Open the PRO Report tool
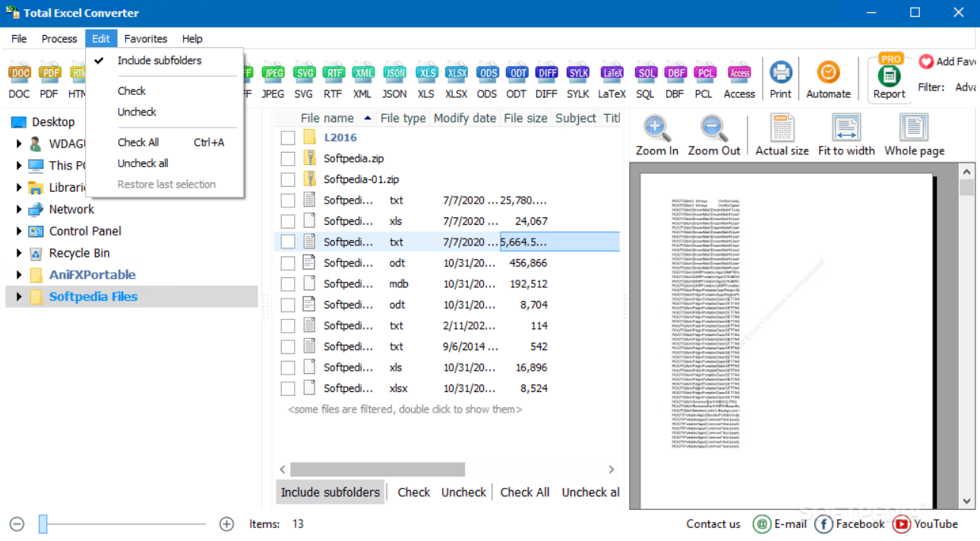980x541 pixels. (890, 78)
